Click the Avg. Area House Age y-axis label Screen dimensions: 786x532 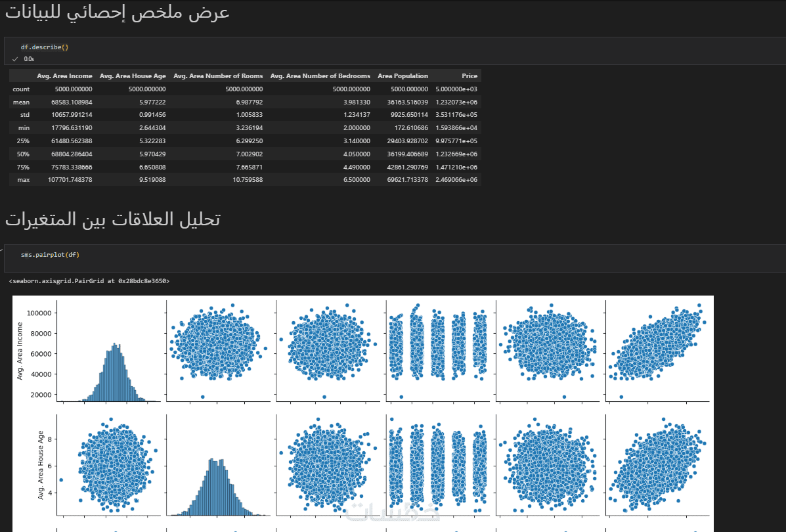tap(41, 465)
